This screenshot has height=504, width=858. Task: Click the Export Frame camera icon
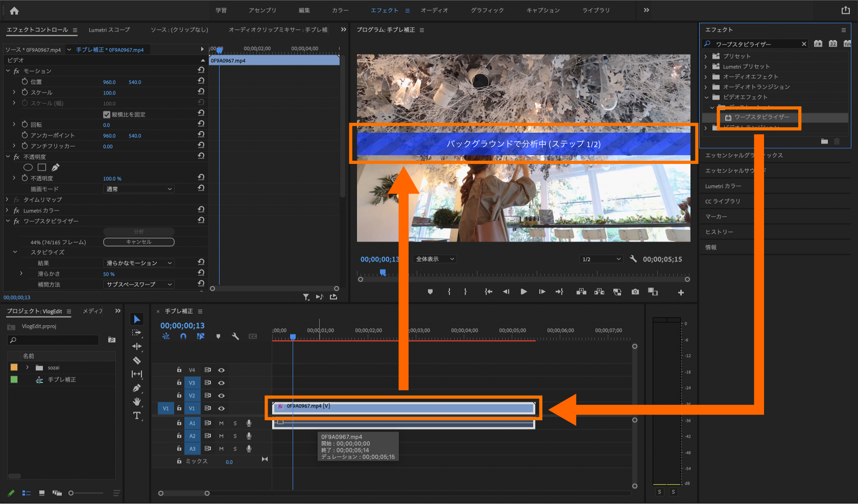(x=635, y=292)
